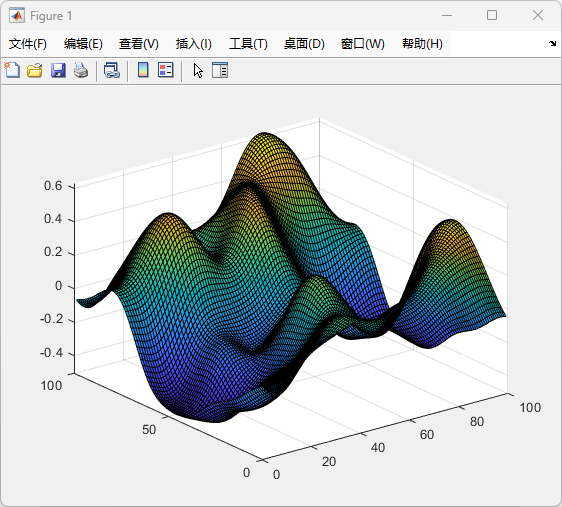This screenshot has width=562, height=507.
Task: Open the 编辑(E) menu
Action: click(83, 44)
